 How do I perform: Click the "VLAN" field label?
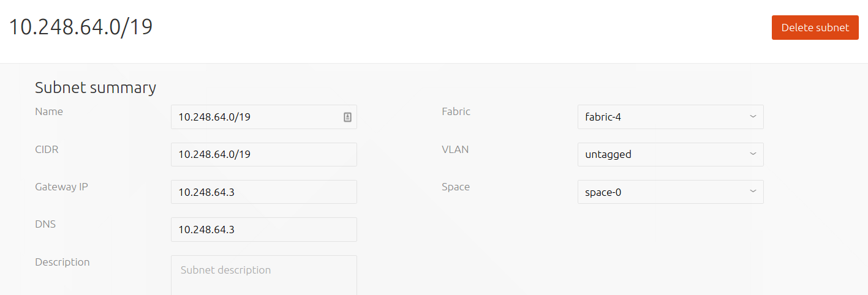pos(455,149)
